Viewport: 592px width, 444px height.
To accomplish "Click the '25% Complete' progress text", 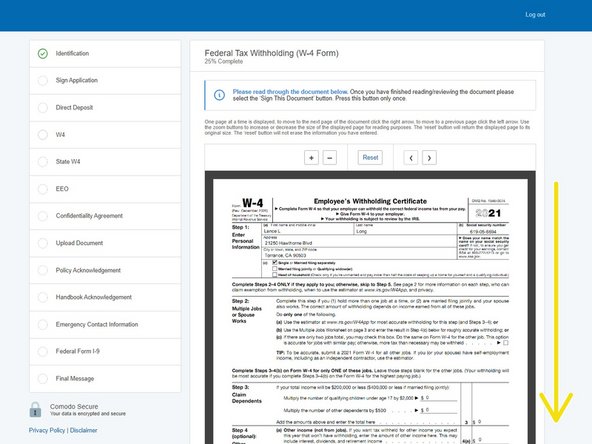I will coord(224,62).
